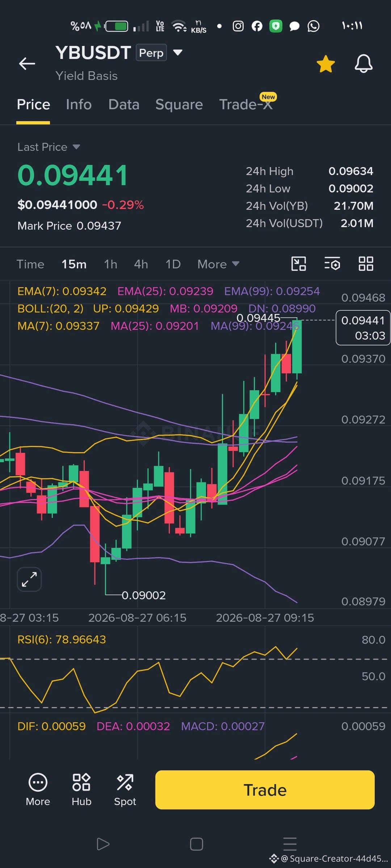This screenshot has width=391, height=868.
Task: Select the 1D interval
Action: [x=173, y=264]
